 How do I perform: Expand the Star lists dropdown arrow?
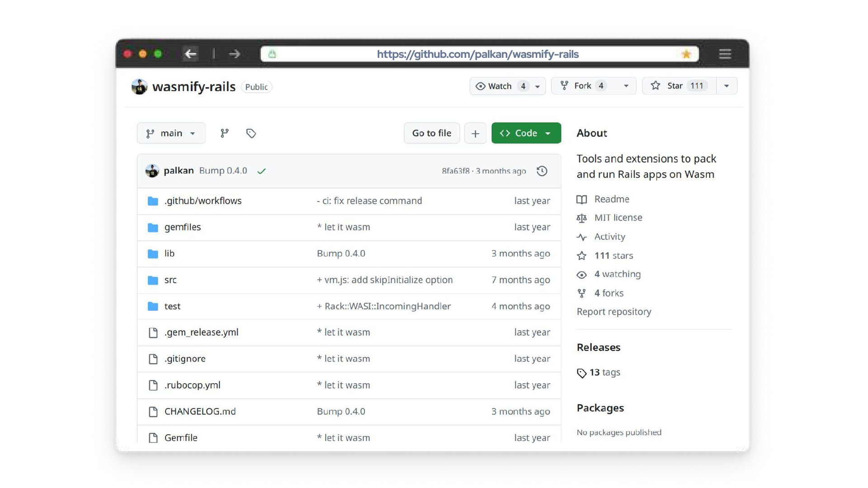click(726, 86)
